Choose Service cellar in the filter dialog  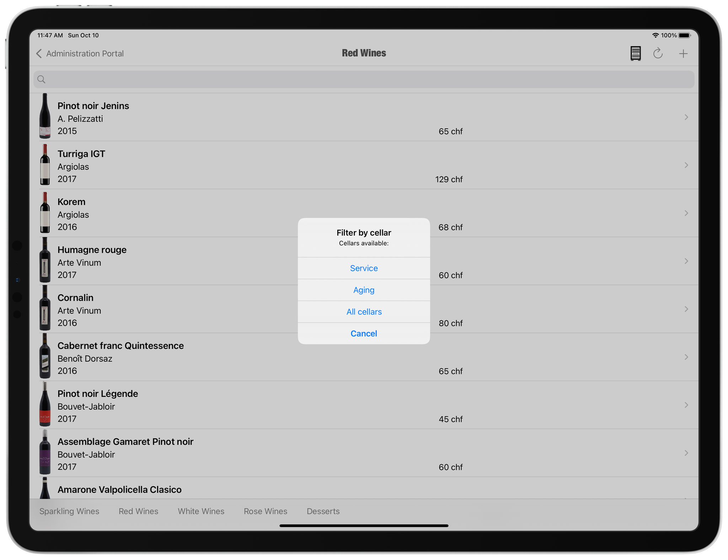pos(364,268)
